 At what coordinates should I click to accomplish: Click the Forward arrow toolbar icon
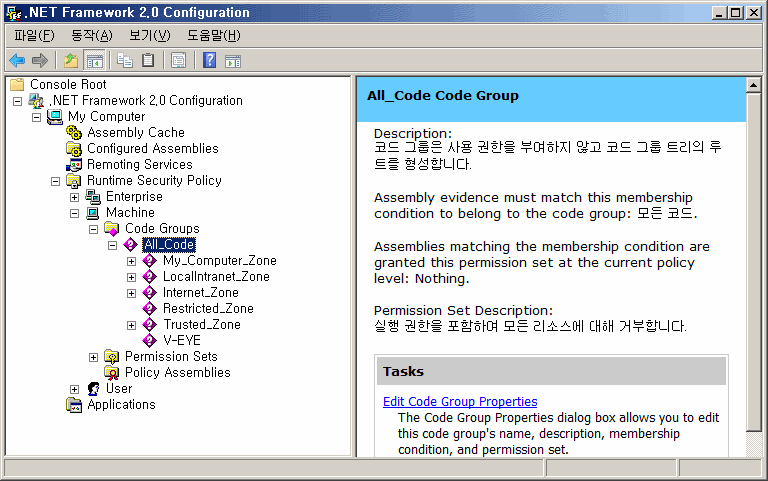click(x=40, y=61)
